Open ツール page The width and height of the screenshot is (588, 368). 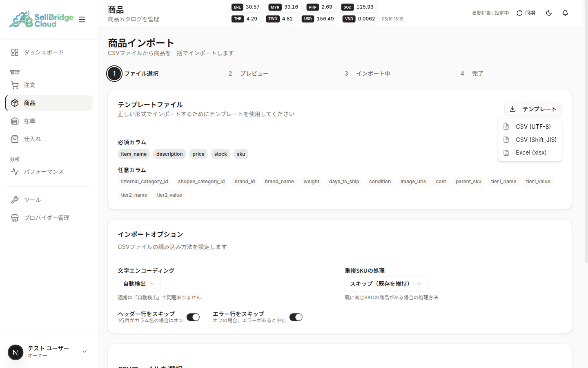click(49, 200)
